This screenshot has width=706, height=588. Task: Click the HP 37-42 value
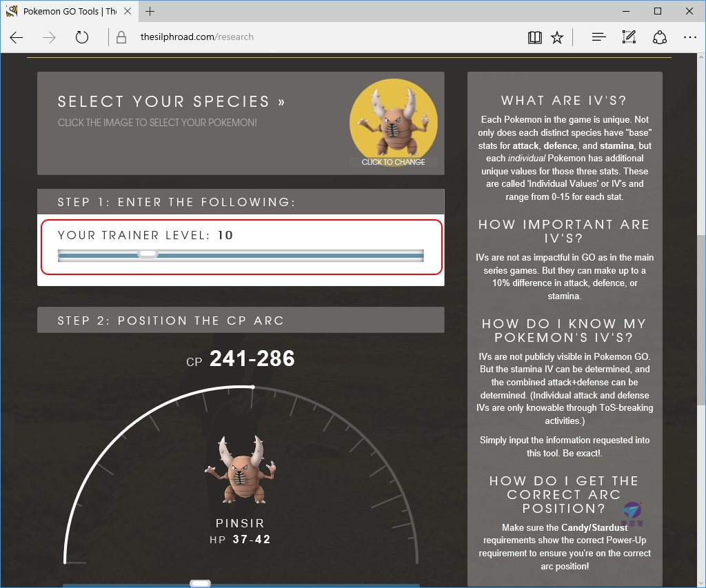pyautogui.click(x=251, y=539)
